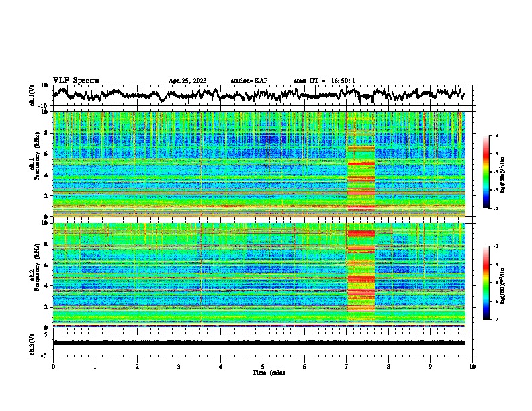
Task: Click time axis tick label "0"
Action: pos(53,367)
